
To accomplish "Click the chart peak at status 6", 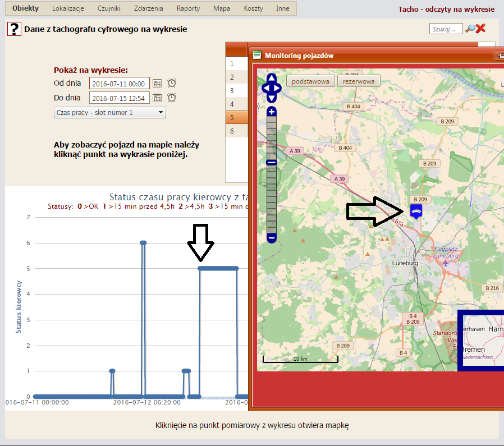I will click(143, 242).
